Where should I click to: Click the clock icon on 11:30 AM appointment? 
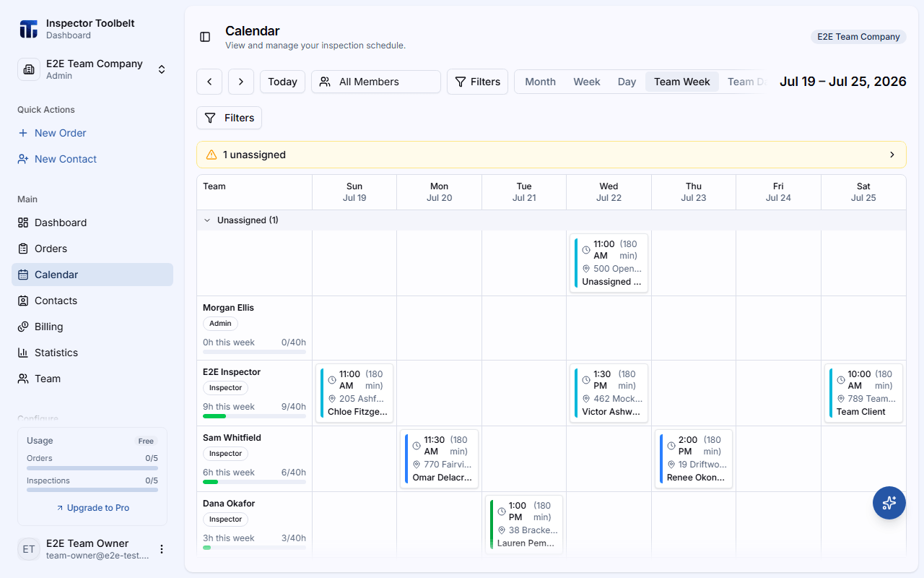[x=417, y=446]
